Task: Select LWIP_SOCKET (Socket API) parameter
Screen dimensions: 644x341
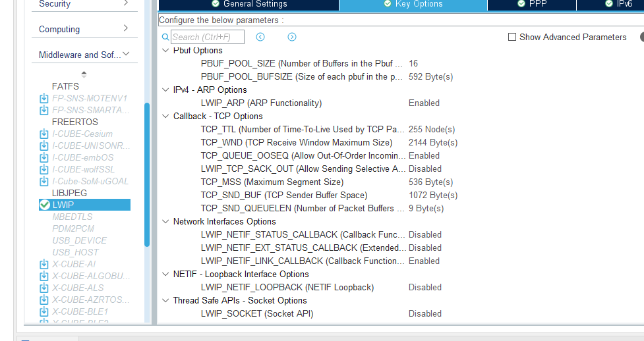Action: 257,313
